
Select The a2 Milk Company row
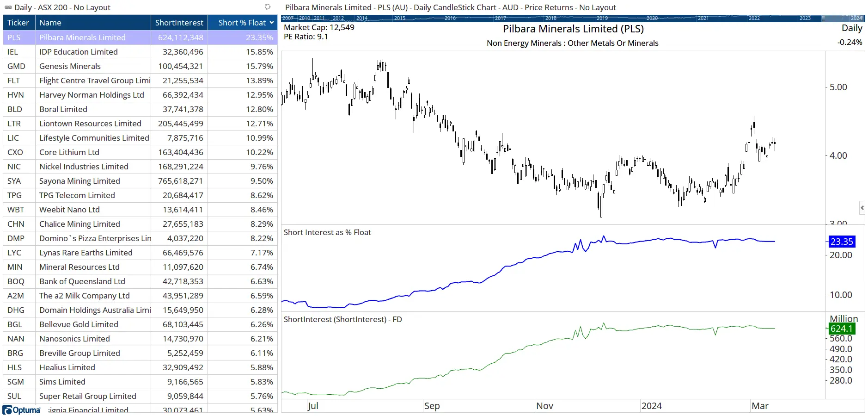140,296
